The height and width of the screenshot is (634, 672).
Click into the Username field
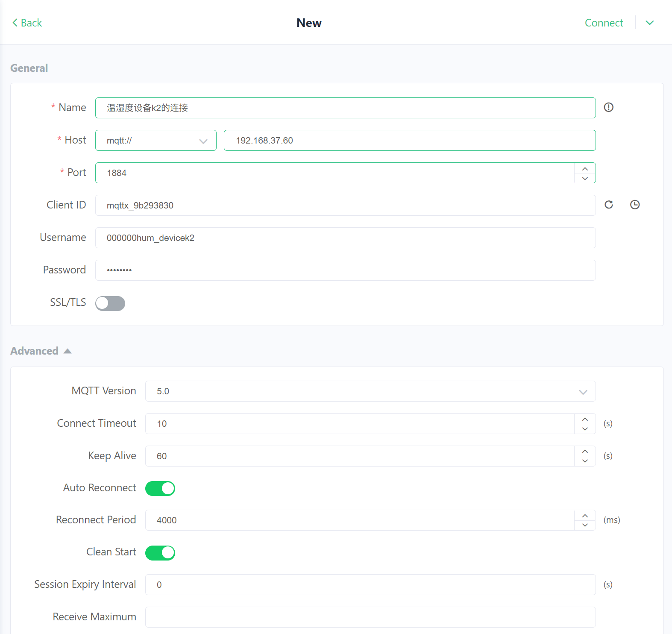[x=345, y=238]
